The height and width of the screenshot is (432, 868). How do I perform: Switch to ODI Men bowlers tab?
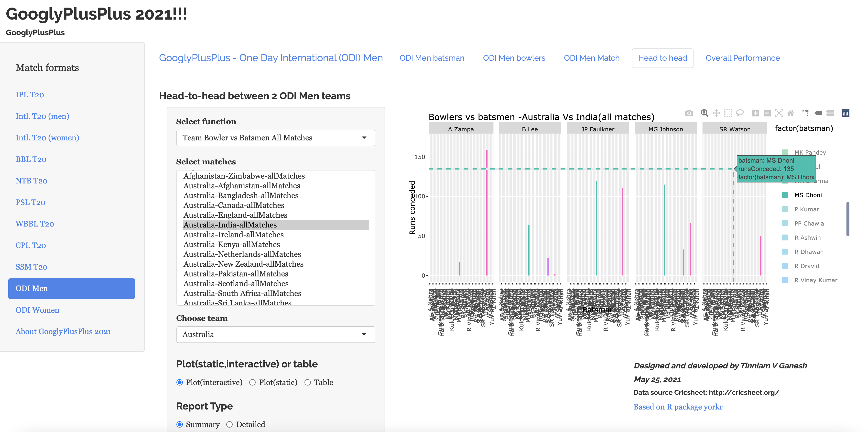(x=513, y=58)
